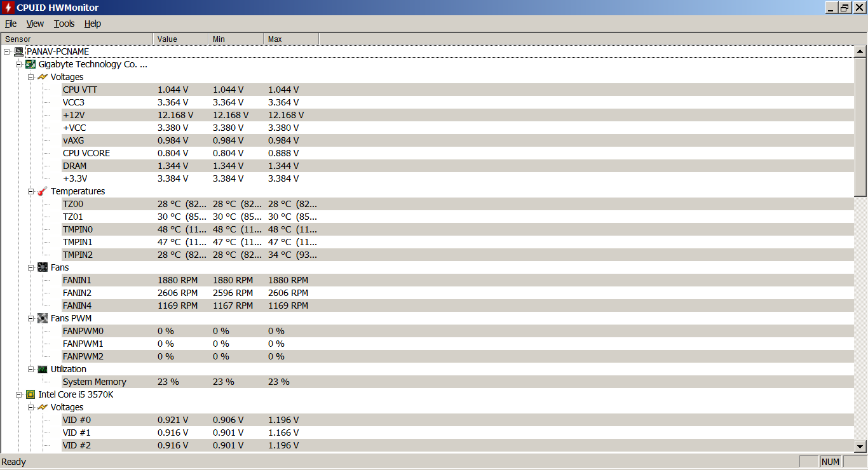The height and width of the screenshot is (470, 868).
Task: Collapse the Fans PWM section
Action: tap(31, 318)
